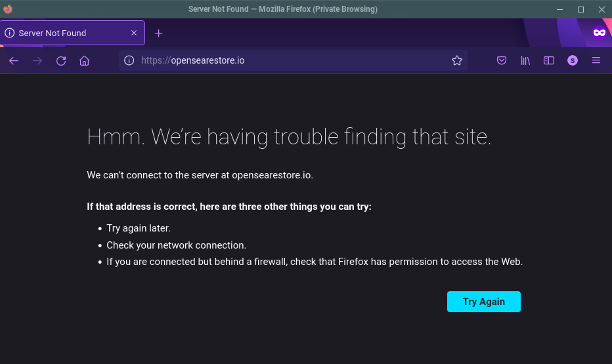Close the Firefox window

click(x=601, y=9)
